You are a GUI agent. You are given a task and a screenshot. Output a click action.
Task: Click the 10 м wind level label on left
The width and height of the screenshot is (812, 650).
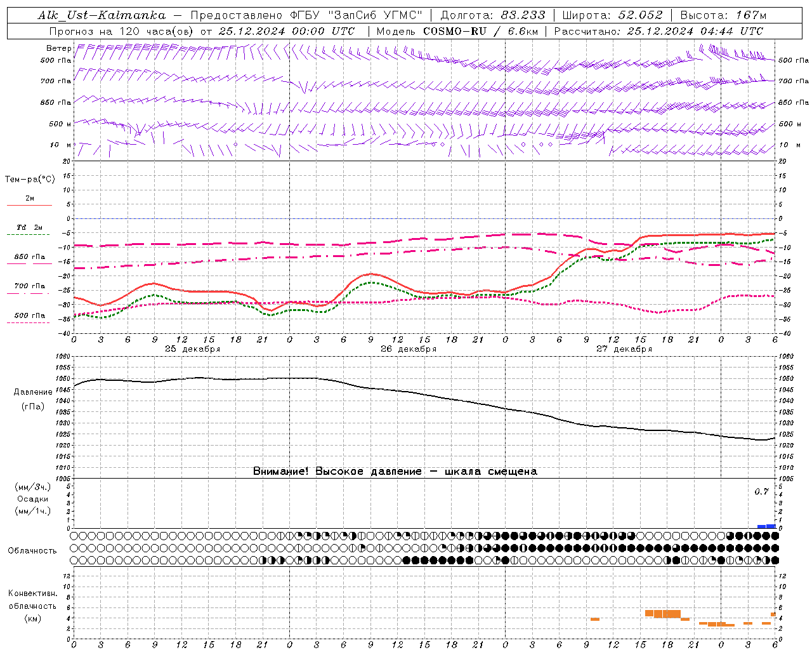click(61, 145)
